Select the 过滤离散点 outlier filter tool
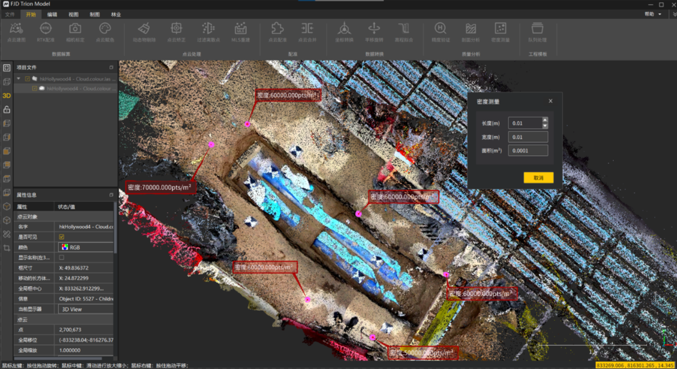 (208, 32)
